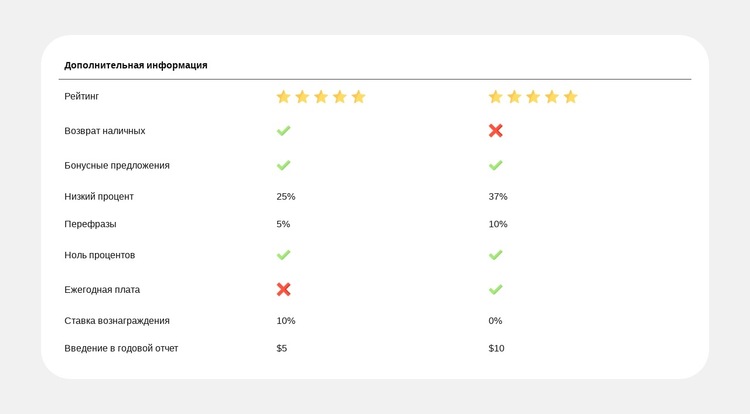Click the first star in left rating

point(283,97)
